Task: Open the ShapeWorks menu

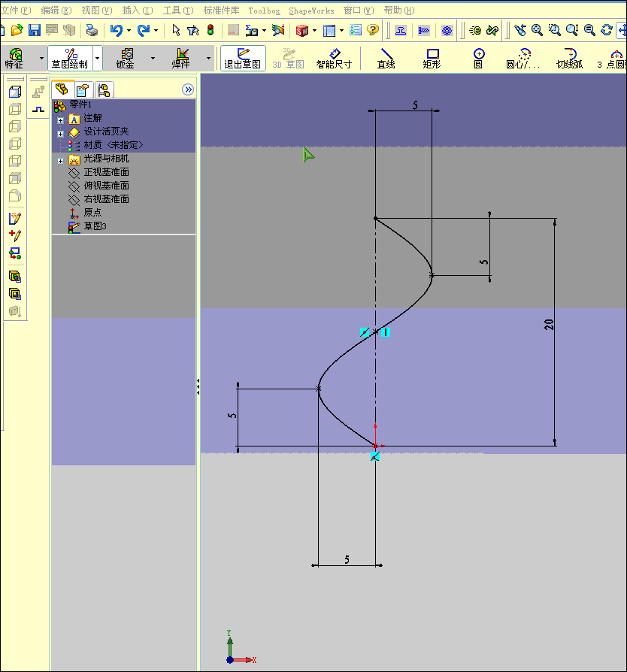Action: pos(311,11)
